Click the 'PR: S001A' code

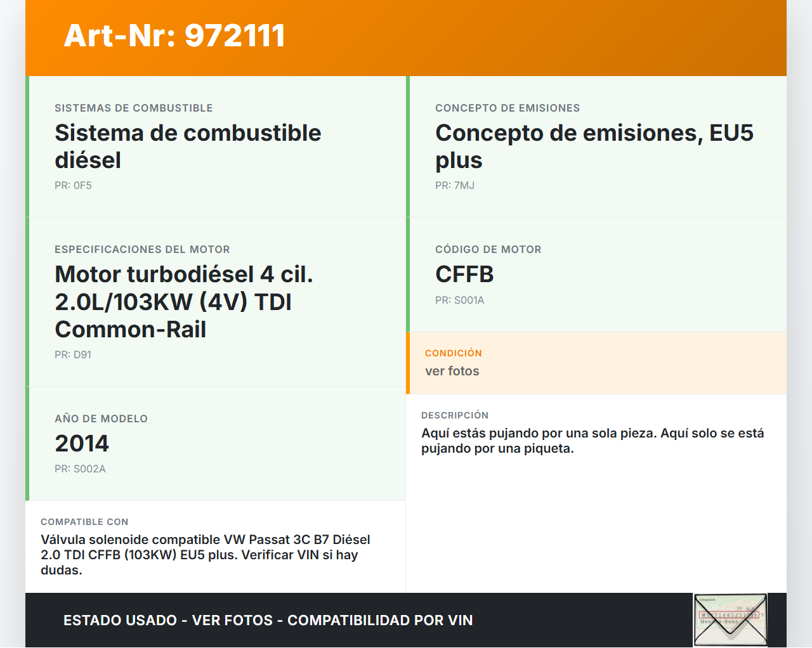(460, 301)
